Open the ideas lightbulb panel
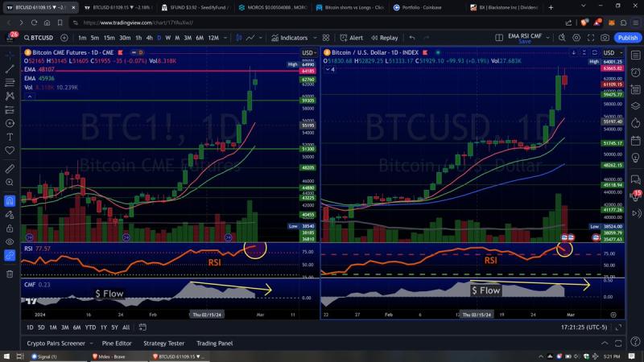644x362 pixels. tap(636, 158)
